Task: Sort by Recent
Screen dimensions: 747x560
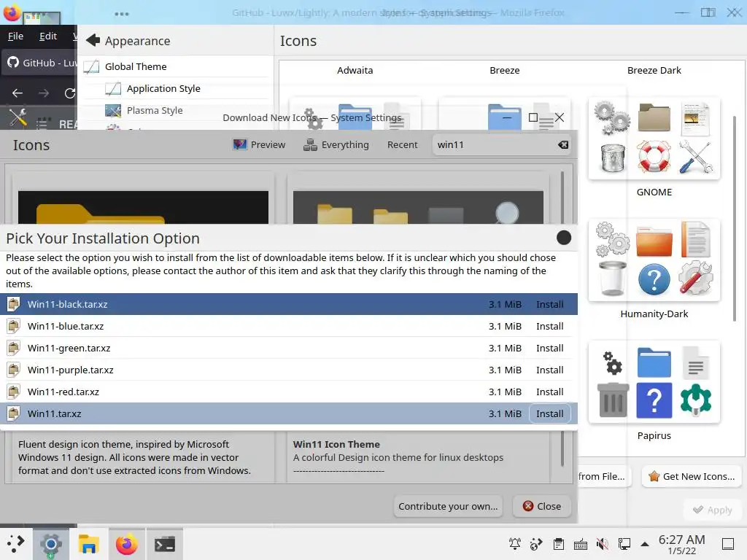Action: (402, 145)
